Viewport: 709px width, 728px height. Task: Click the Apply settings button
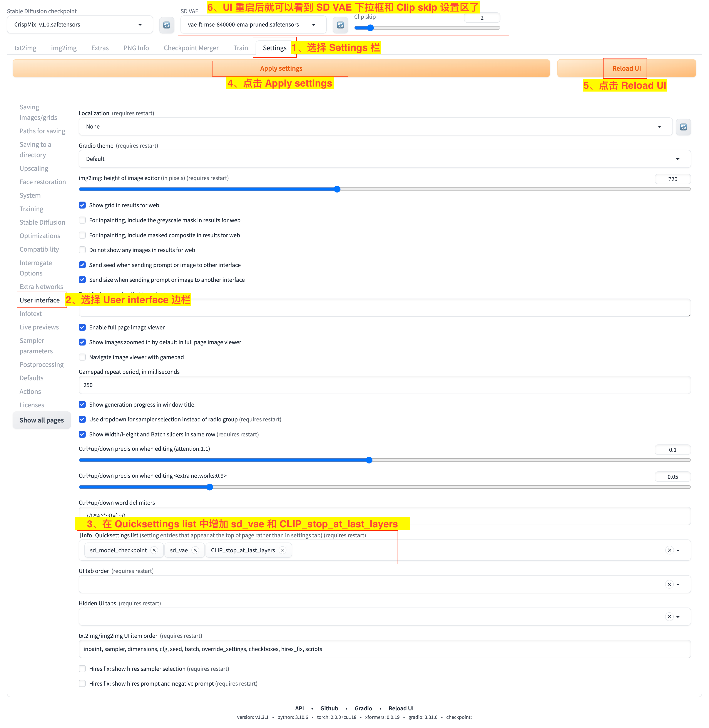281,68
